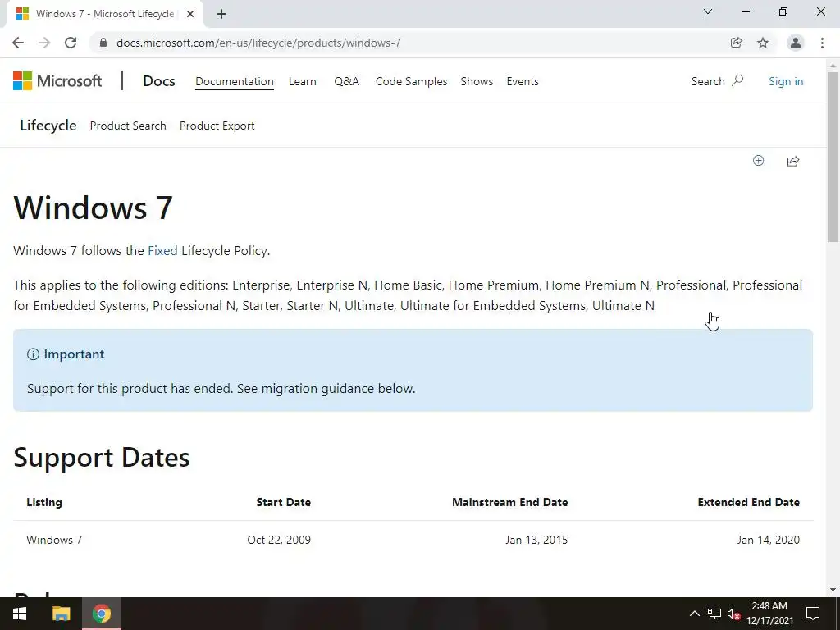This screenshot has width=840, height=630.
Task: Open the taskbar clock and date
Action: [x=769, y=614]
